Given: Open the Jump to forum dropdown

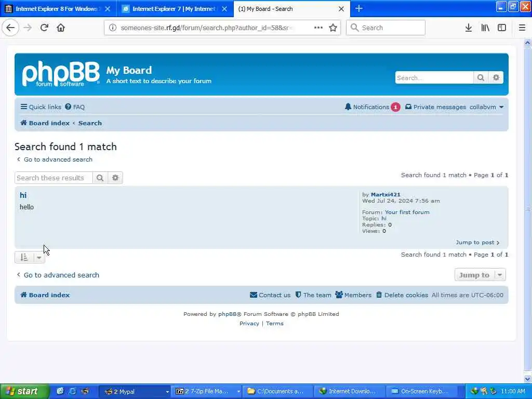Looking at the screenshot, I should pyautogui.click(x=480, y=275).
